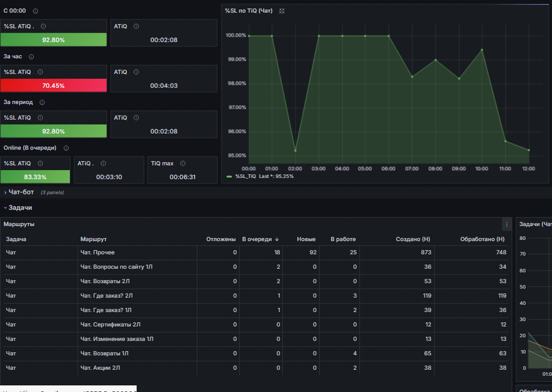Screen dimensions: 552x392
Task: Click info icon next to Online (В очереди)
Action: 66,148
